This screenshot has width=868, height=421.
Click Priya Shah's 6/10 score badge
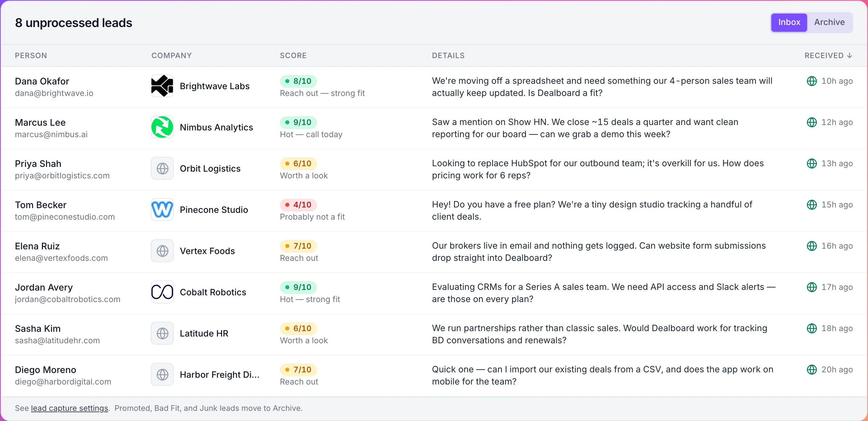(x=298, y=164)
